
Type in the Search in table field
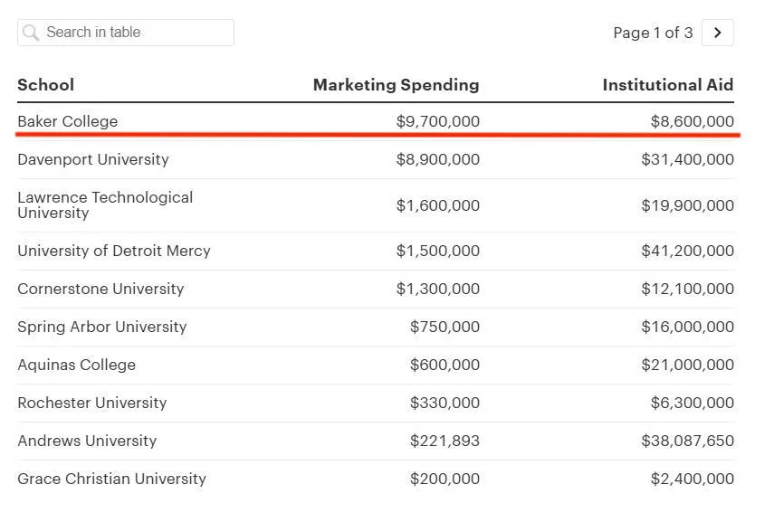point(136,33)
